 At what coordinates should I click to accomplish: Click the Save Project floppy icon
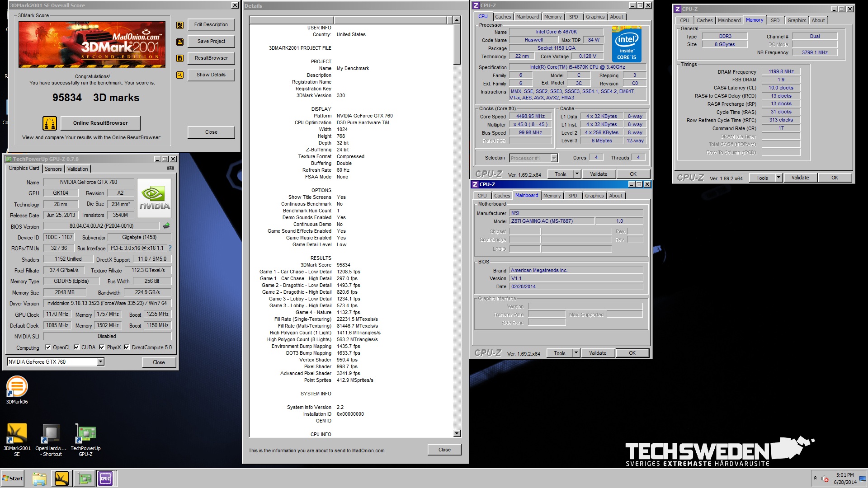coord(180,42)
